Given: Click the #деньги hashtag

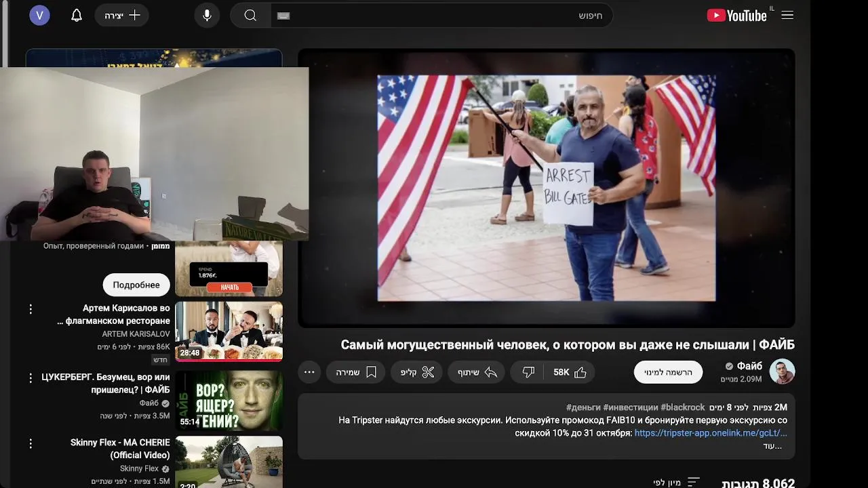Looking at the screenshot, I should (583, 407).
